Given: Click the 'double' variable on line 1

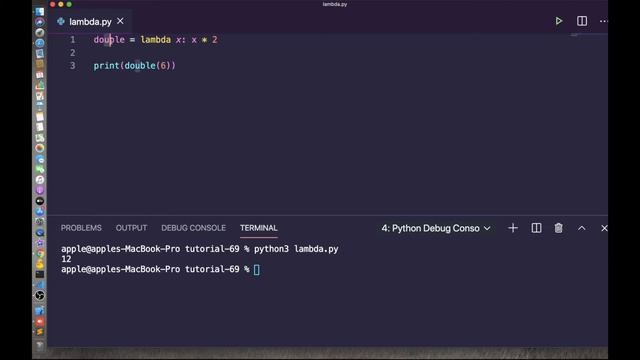Looking at the screenshot, I should pyautogui.click(x=109, y=40).
